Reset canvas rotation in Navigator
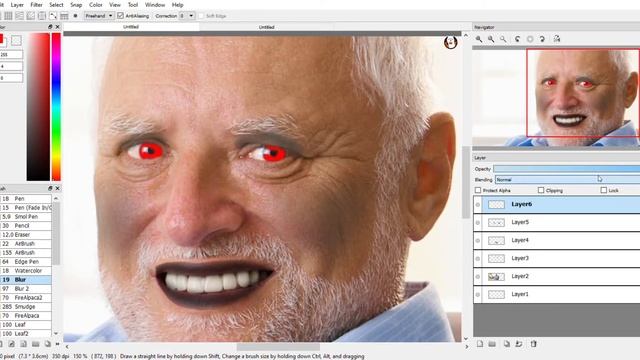 pos(530,39)
